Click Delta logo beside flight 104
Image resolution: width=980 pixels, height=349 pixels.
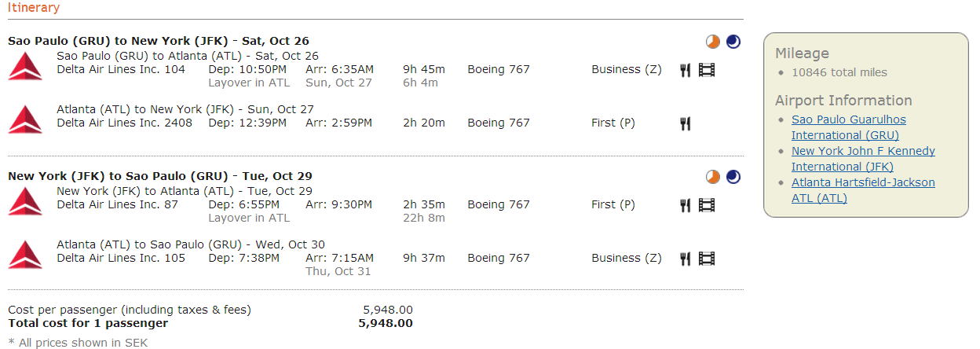coord(25,65)
